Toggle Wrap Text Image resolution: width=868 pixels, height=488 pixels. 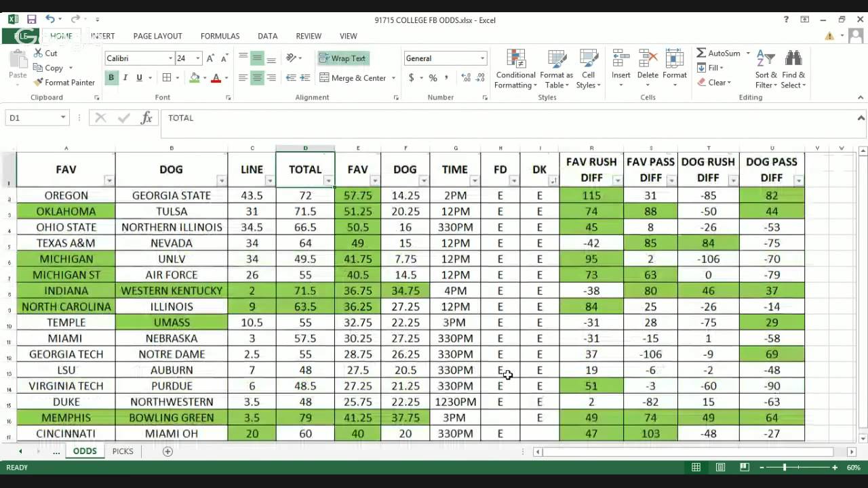pyautogui.click(x=342, y=58)
